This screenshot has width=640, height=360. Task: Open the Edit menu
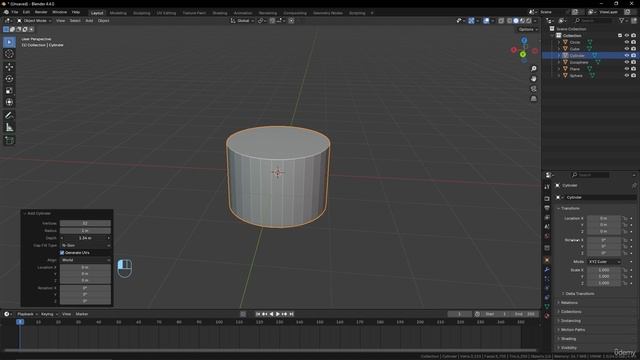pyautogui.click(x=26, y=12)
